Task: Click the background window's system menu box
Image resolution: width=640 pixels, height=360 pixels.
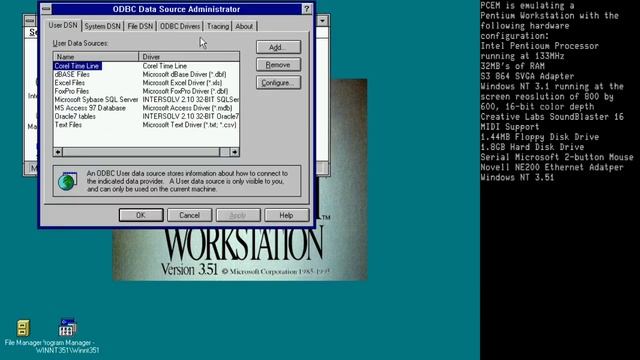Action: (30, 20)
